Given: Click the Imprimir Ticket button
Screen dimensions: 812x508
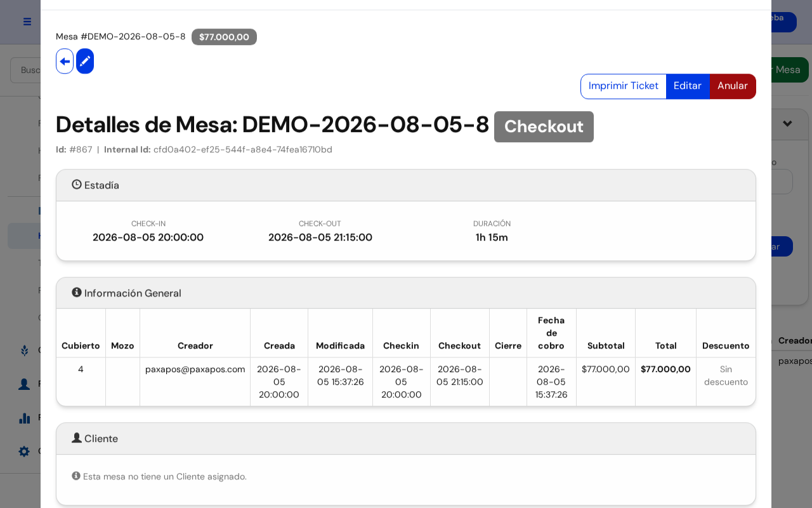Looking at the screenshot, I should (624, 86).
